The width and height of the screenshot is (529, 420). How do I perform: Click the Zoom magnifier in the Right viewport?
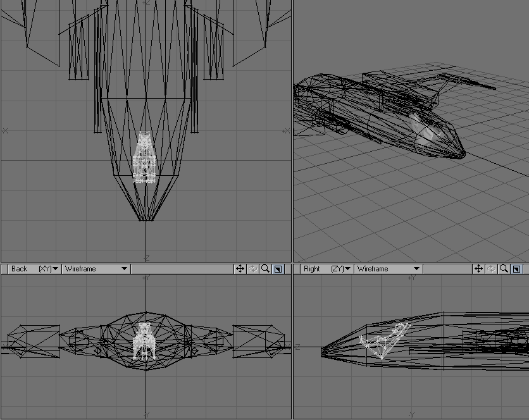504,269
